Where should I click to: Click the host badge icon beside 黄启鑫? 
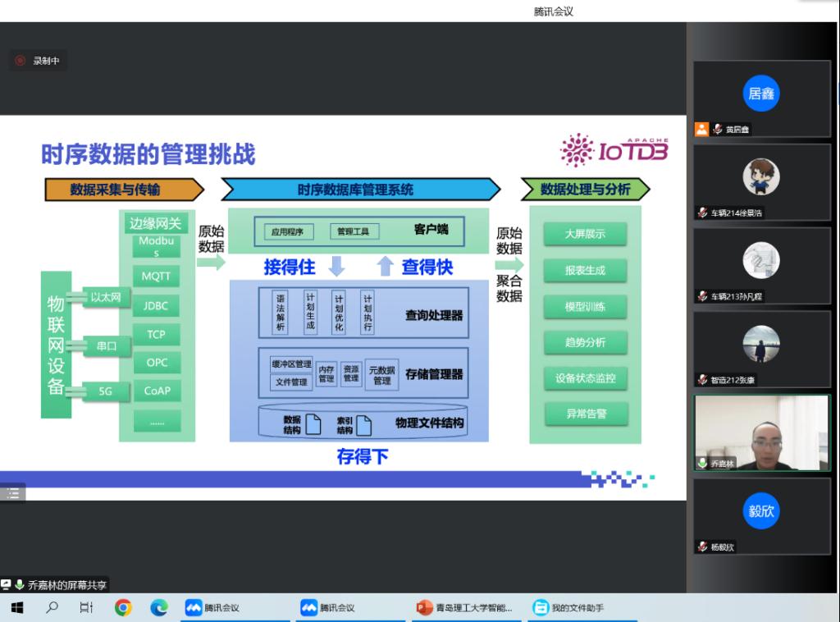pos(701,129)
